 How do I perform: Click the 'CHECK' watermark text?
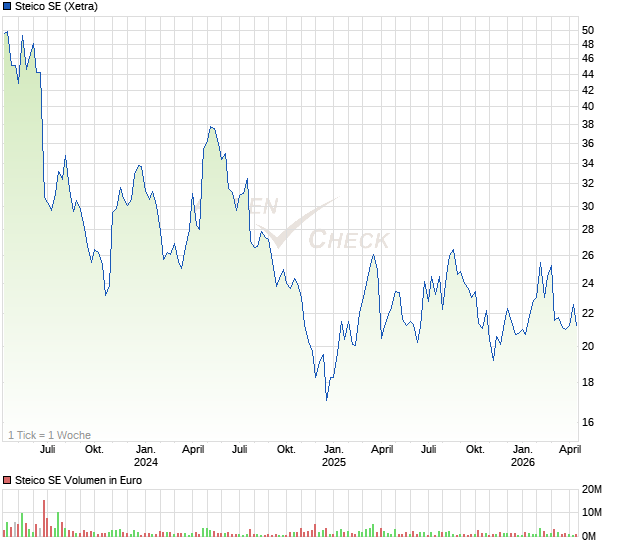348,240
